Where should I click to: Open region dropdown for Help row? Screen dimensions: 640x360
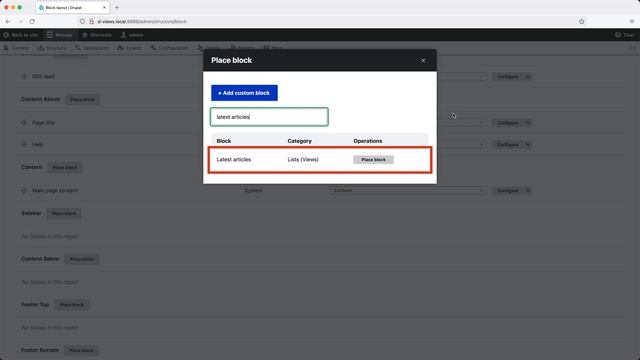pyautogui.click(x=461, y=144)
